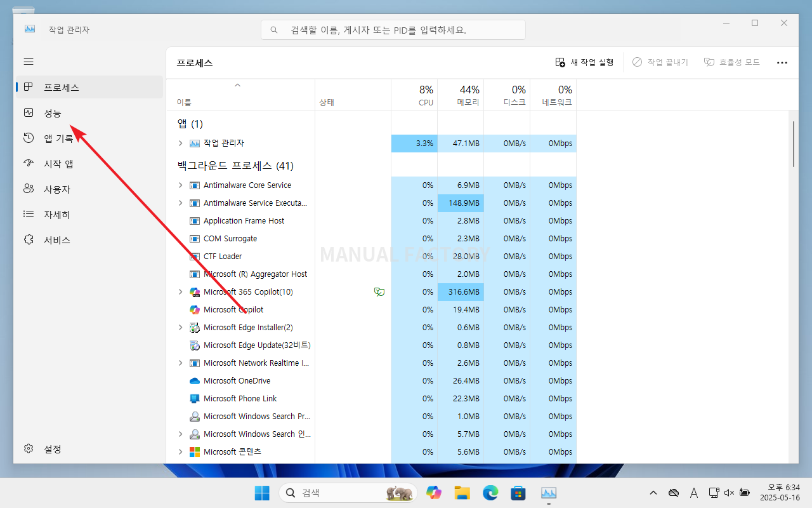The image size is (812, 508).
Task: Open the 서비스 tab
Action: point(89,240)
